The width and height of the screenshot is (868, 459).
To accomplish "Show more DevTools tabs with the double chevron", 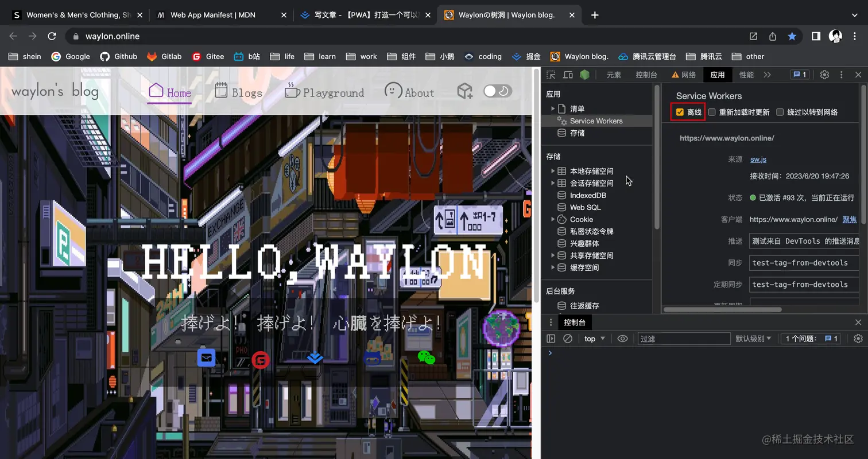I will point(767,75).
